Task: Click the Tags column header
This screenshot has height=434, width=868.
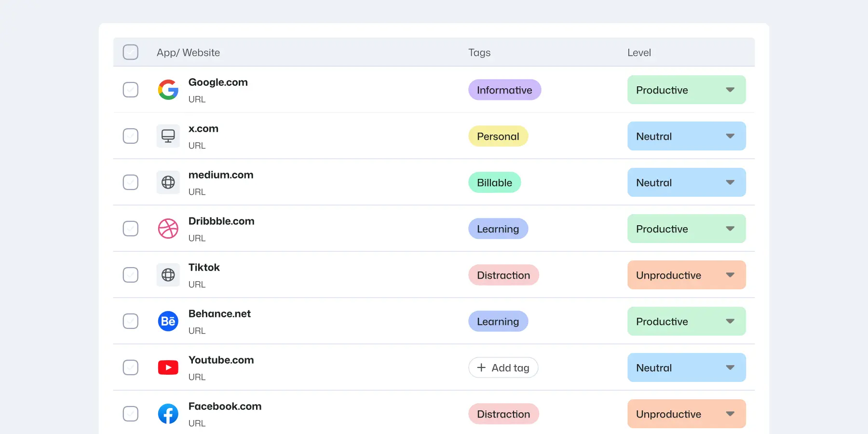Action: coord(479,53)
